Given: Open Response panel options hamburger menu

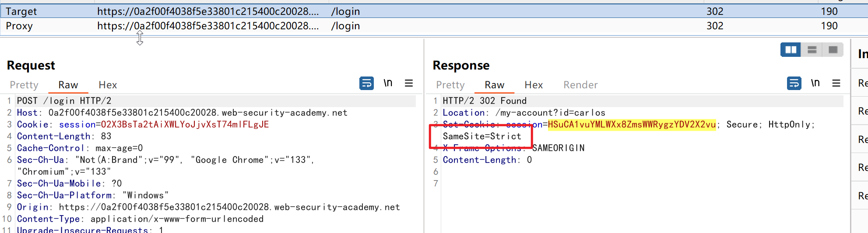Looking at the screenshot, I should coord(836,83).
